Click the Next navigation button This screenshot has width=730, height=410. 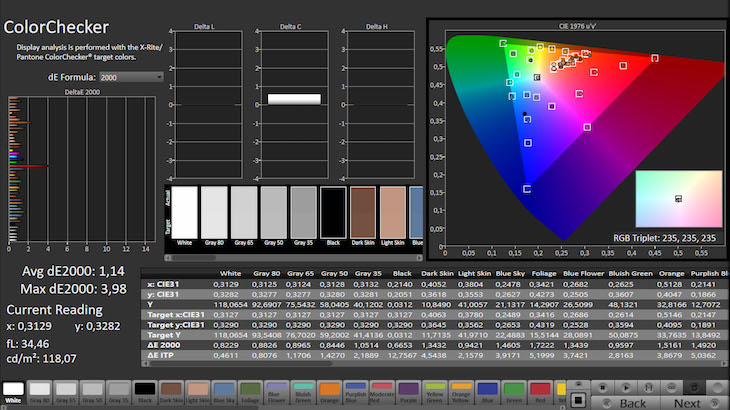click(x=687, y=403)
